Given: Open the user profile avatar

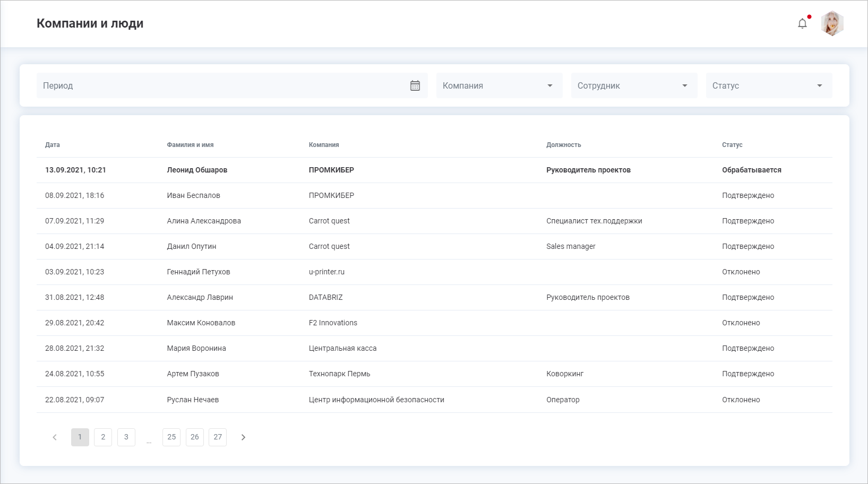Looking at the screenshot, I should pyautogui.click(x=832, y=23).
